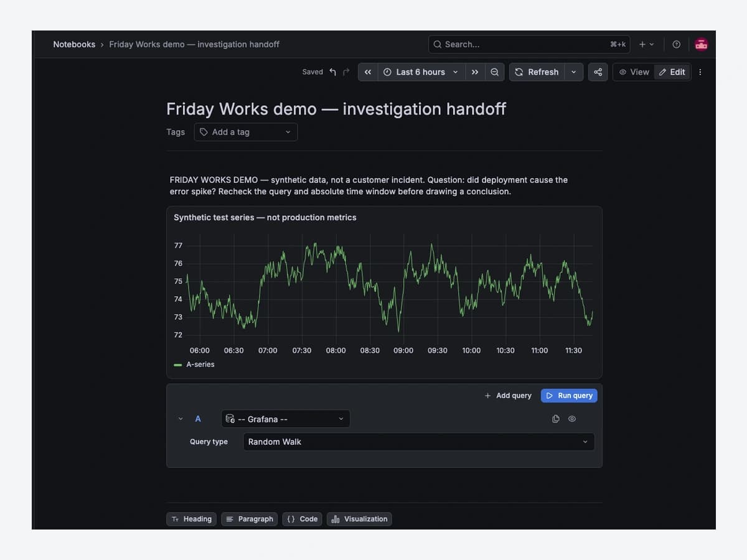Screen dimensions: 747x560
Task: Click the panel title Synthetic test series
Action: (x=265, y=218)
